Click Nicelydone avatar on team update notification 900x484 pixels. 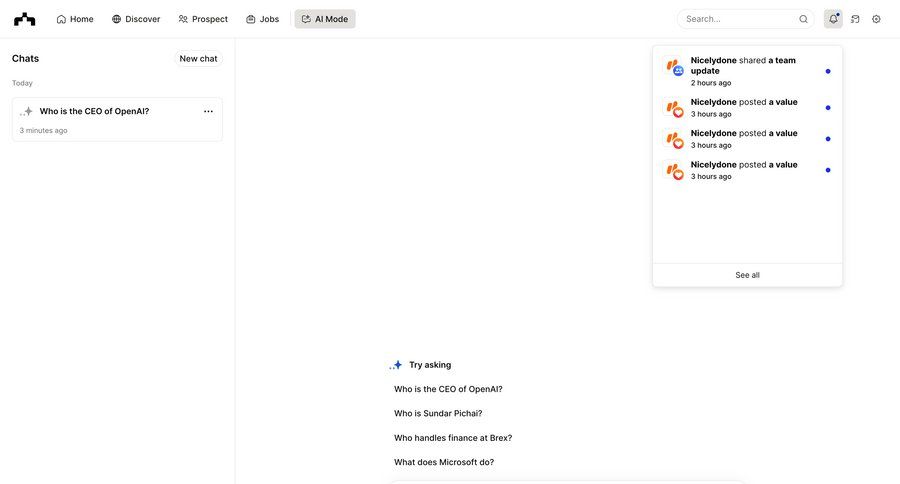coord(674,67)
